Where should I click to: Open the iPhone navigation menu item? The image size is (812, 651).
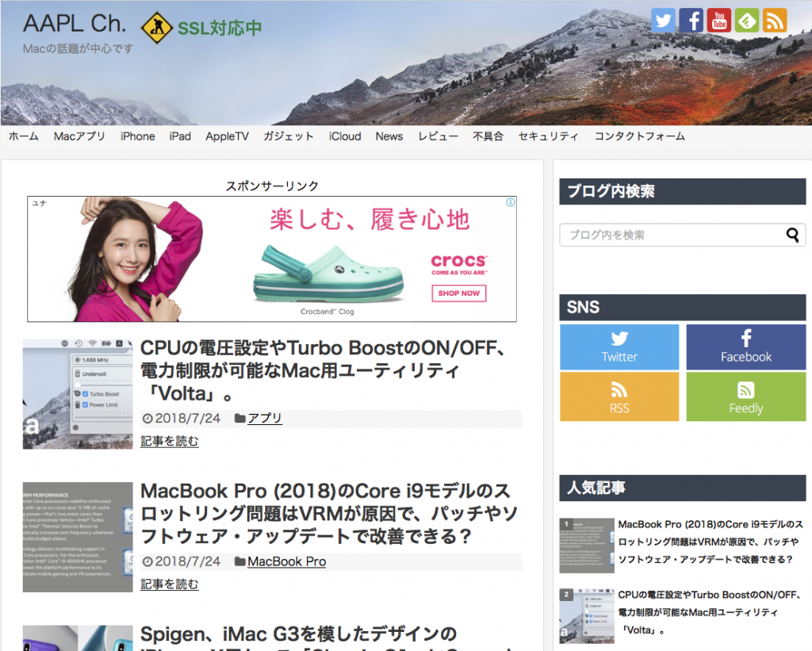tap(137, 136)
